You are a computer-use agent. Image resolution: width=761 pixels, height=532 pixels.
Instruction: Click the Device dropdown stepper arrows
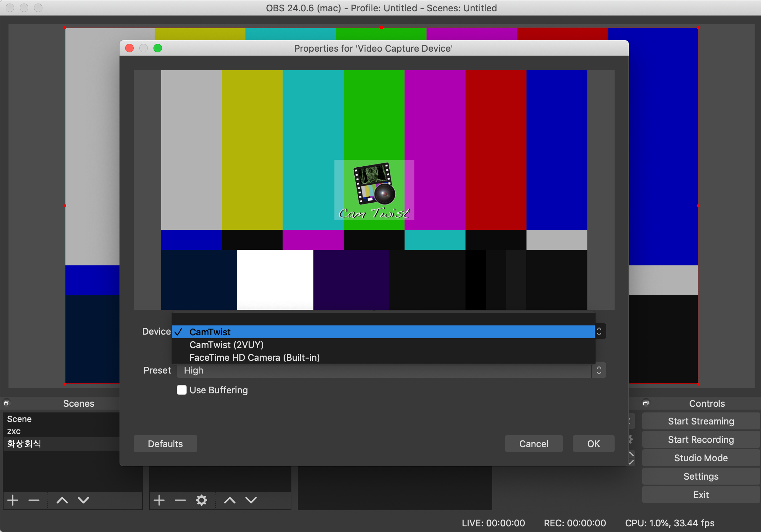pos(599,331)
